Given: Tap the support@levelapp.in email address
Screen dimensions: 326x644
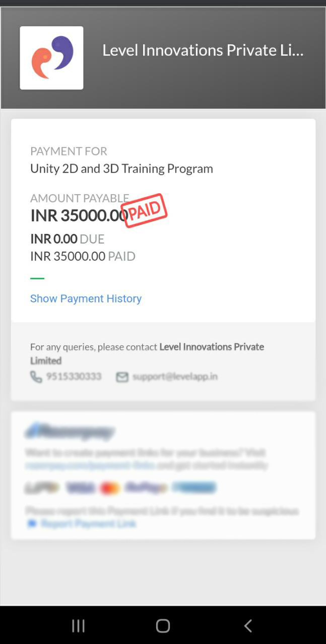Looking at the screenshot, I should (175, 376).
